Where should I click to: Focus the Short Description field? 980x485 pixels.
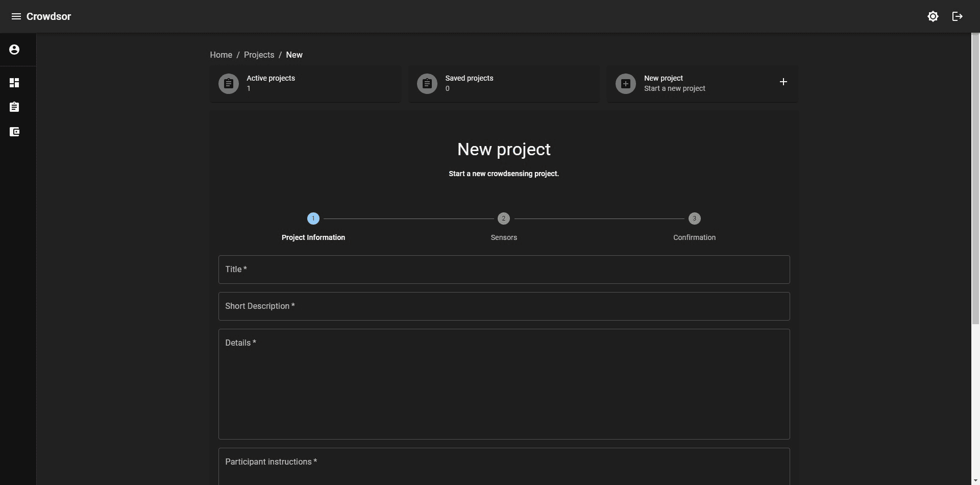504,306
